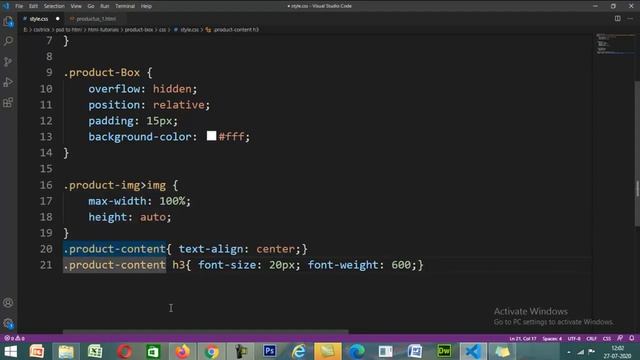Switch to the products html tab

(96, 19)
